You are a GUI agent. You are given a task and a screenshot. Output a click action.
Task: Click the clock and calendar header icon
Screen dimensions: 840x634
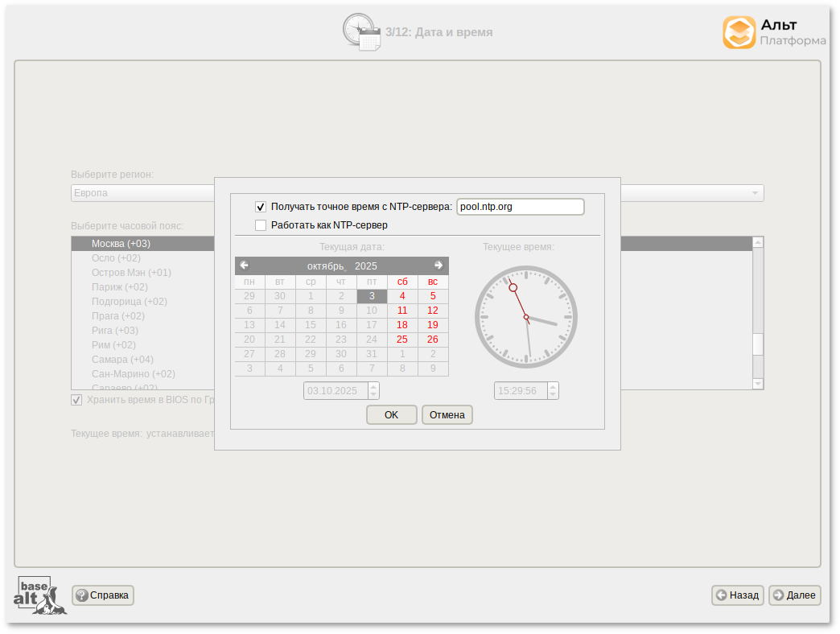tap(361, 32)
